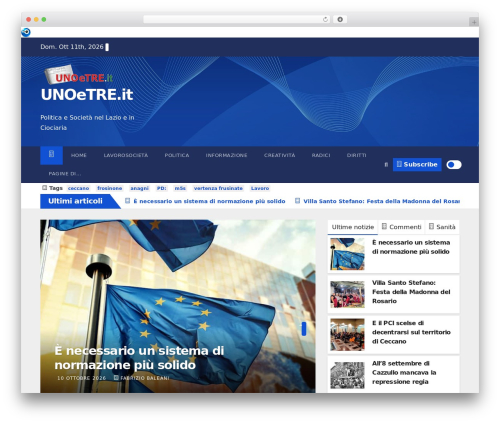500x423 pixels.
Task: Open Villa Santo Stefano article thumbnail
Action: coord(347,294)
